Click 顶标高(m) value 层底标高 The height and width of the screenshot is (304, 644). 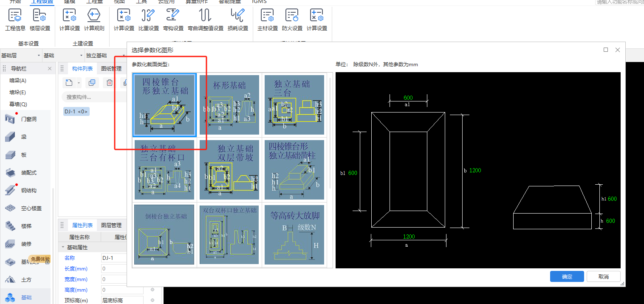click(122, 301)
